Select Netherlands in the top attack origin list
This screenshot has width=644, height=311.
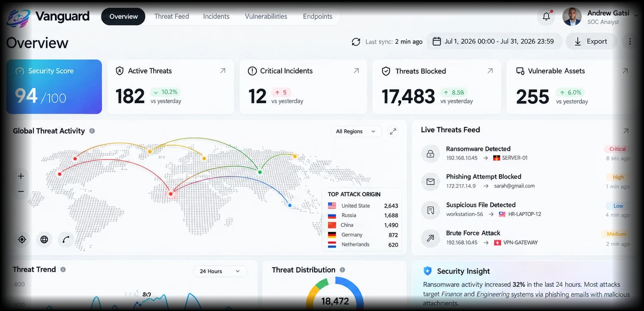pyautogui.click(x=363, y=245)
